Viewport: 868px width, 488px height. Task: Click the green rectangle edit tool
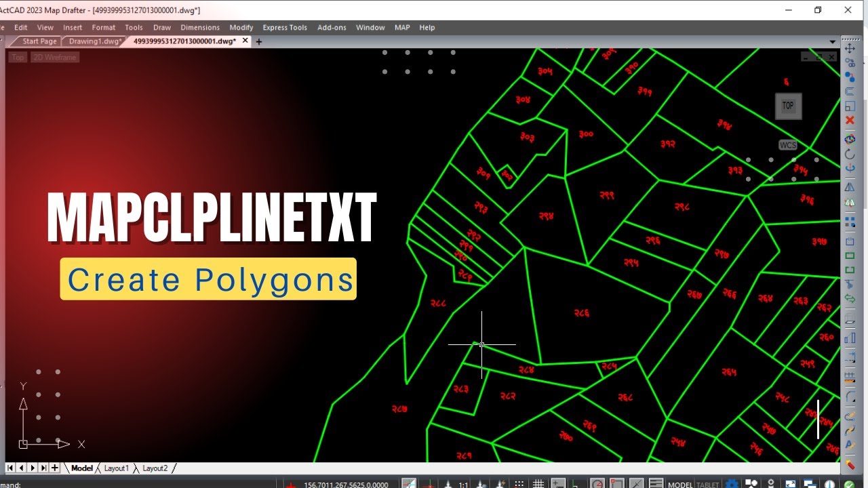(x=850, y=256)
